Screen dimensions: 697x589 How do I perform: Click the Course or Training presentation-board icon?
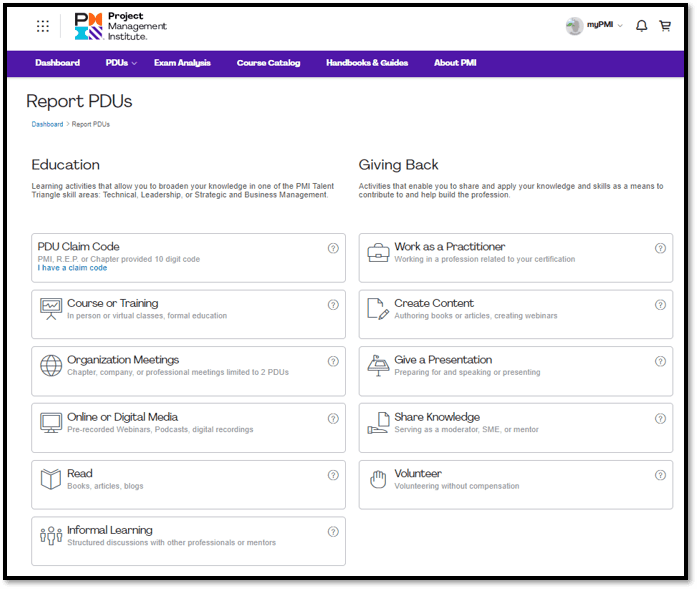51,309
